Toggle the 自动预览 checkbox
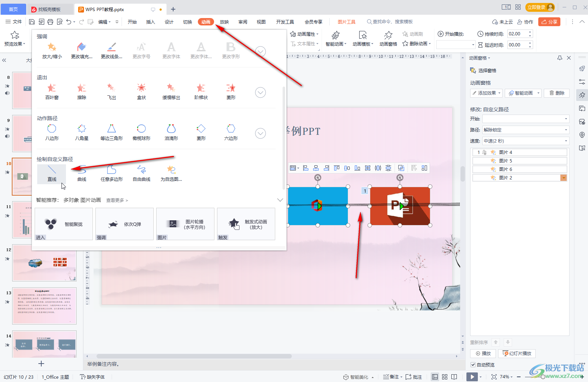 click(473, 365)
